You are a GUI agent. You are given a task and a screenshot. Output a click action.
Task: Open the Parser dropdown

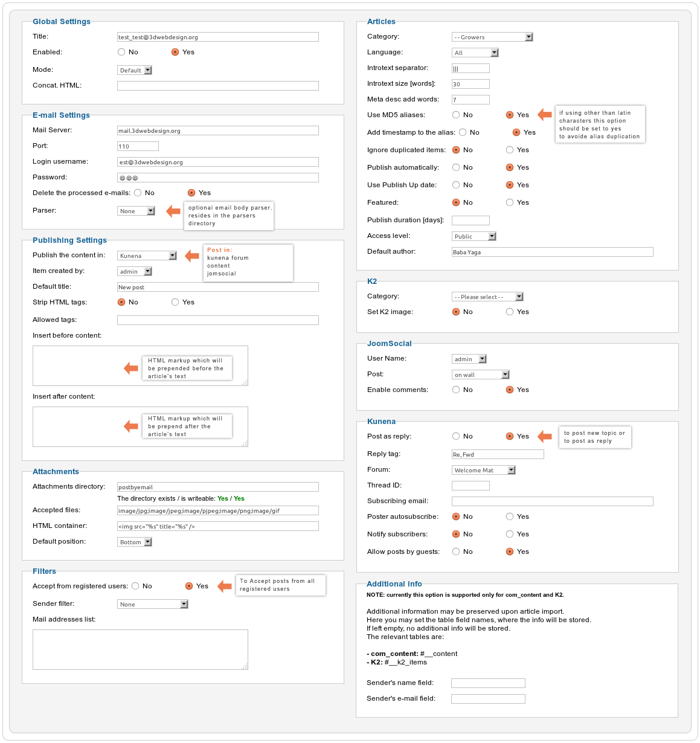click(136, 211)
